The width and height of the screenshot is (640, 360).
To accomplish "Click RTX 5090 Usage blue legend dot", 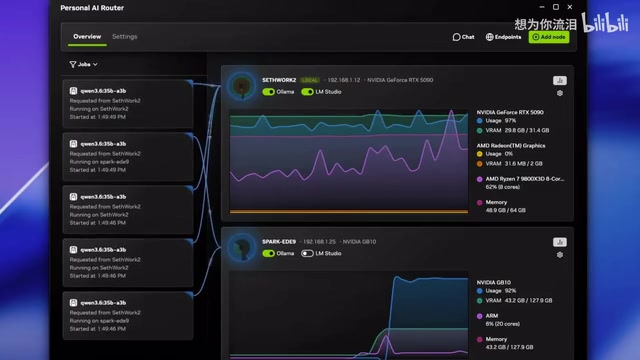I will (480, 121).
